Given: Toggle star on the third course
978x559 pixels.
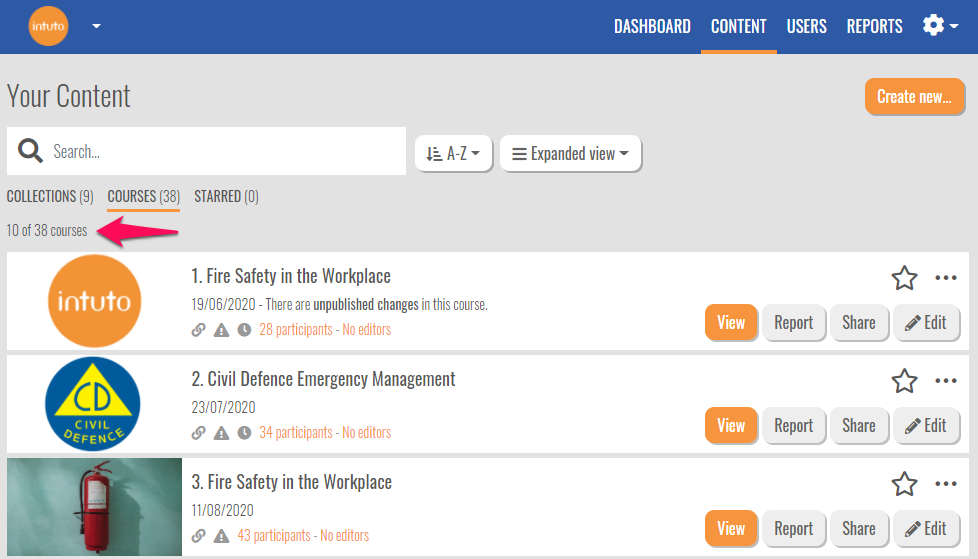Looking at the screenshot, I should [x=904, y=484].
